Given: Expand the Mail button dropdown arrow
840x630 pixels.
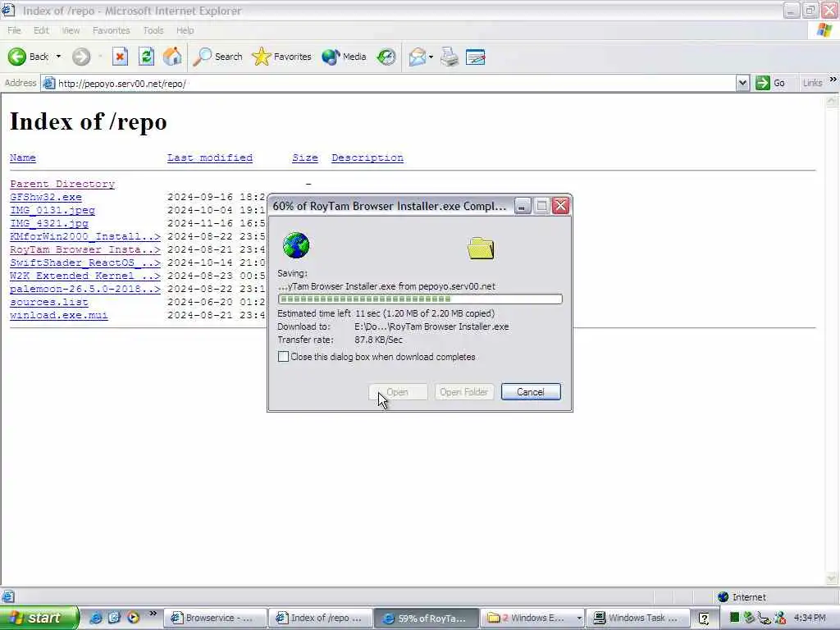Looking at the screenshot, I should point(431,57).
